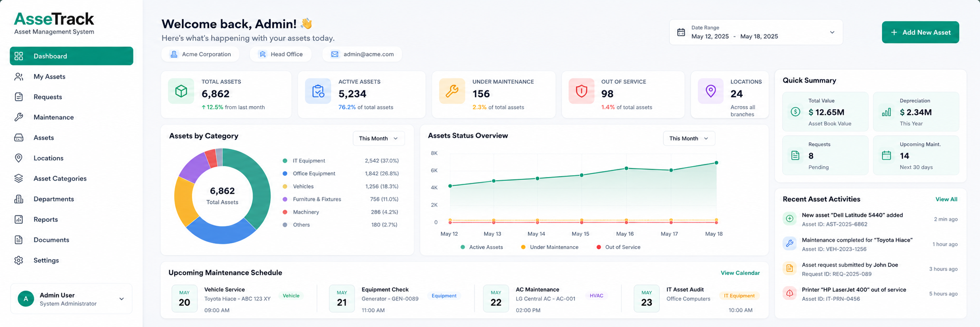The image size is (980, 327).
Task: Click the Others legend row
Action: (x=341, y=225)
